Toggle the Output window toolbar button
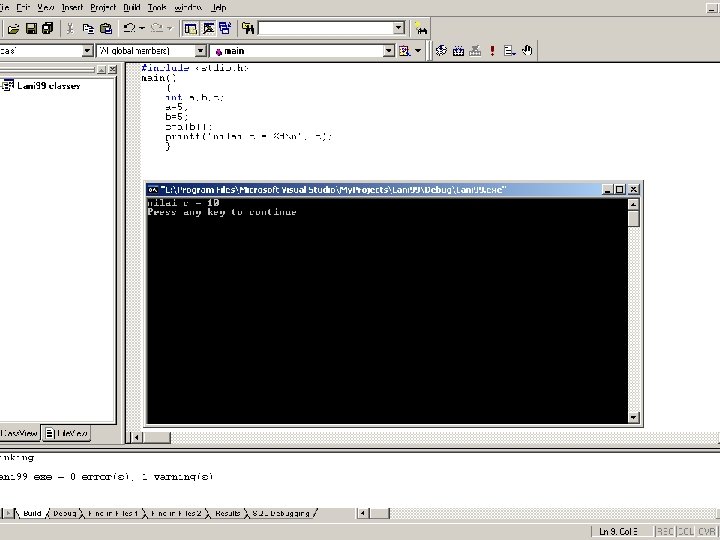Viewport: 720px width, 540px height. [x=208, y=28]
